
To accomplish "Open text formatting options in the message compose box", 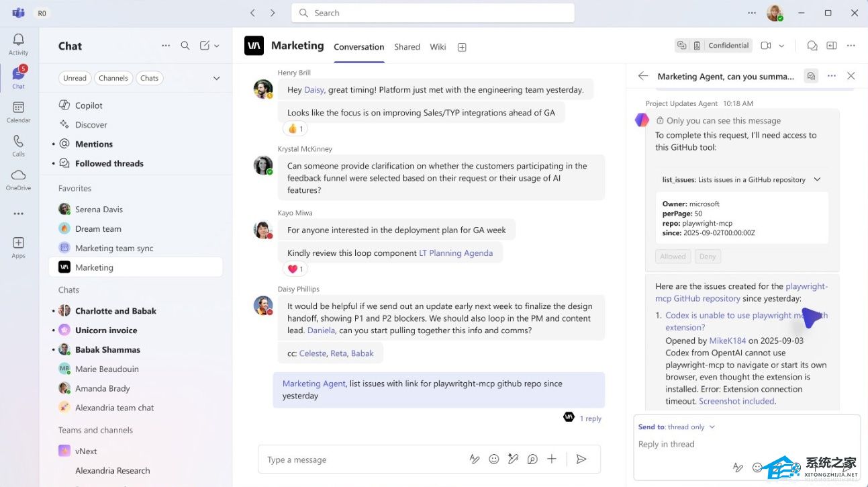I will click(475, 459).
